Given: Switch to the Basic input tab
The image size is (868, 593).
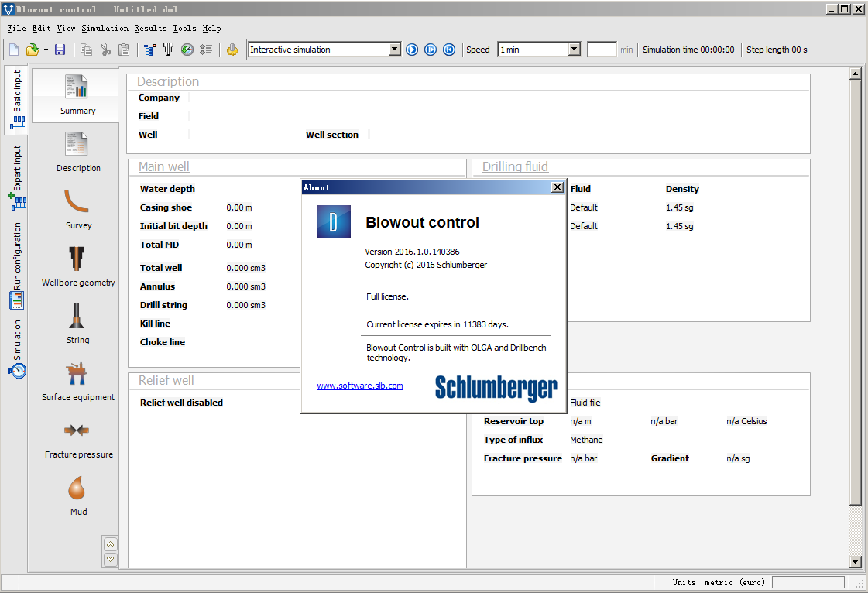Looking at the screenshot, I should click(x=17, y=99).
